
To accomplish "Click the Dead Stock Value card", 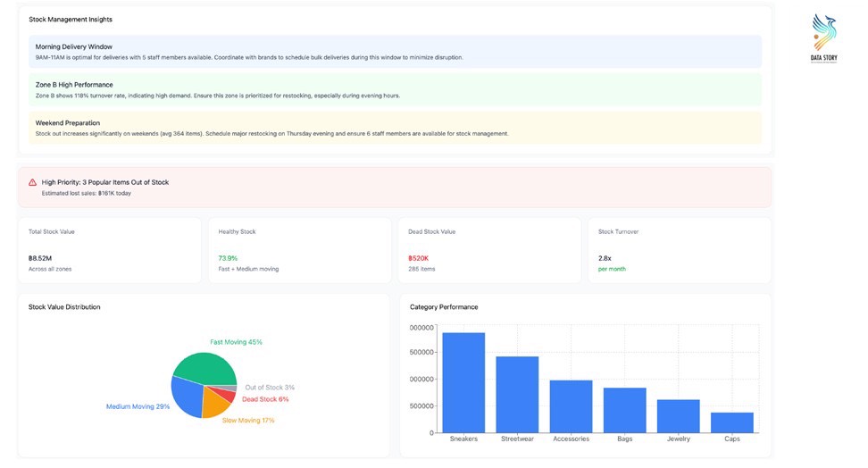I will pos(488,250).
